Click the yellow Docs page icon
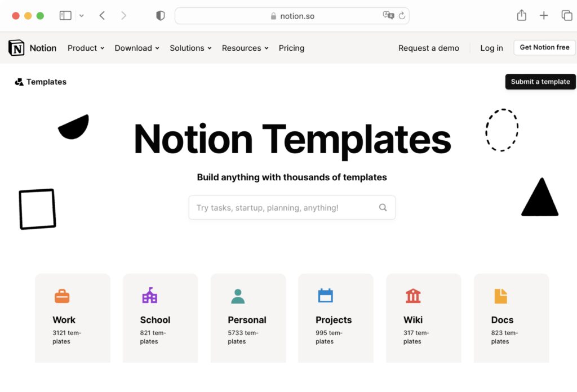This screenshot has height=392, width=577. [500, 296]
